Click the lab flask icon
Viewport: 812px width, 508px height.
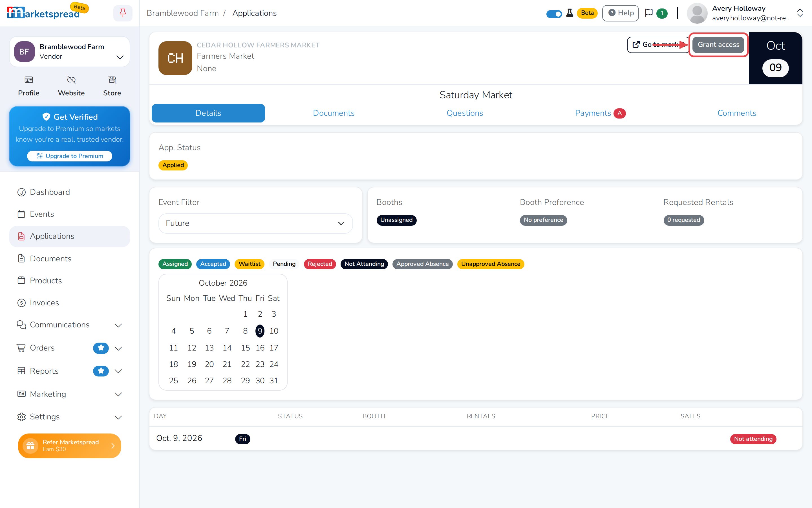570,13
